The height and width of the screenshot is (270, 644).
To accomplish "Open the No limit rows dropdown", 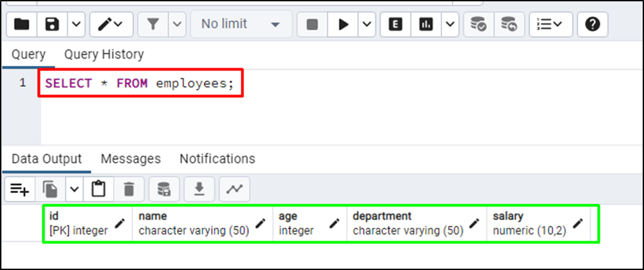I will click(x=241, y=24).
